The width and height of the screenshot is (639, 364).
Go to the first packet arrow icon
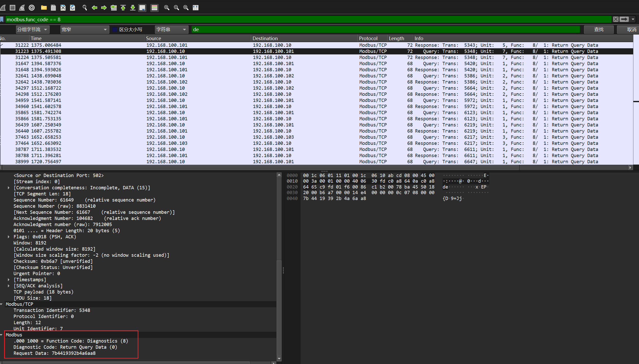[x=123, y=8]
